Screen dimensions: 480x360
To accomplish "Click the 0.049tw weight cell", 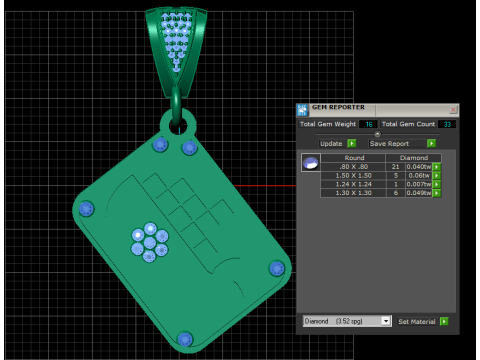I will pyautogui.click(x=419, y=193).
